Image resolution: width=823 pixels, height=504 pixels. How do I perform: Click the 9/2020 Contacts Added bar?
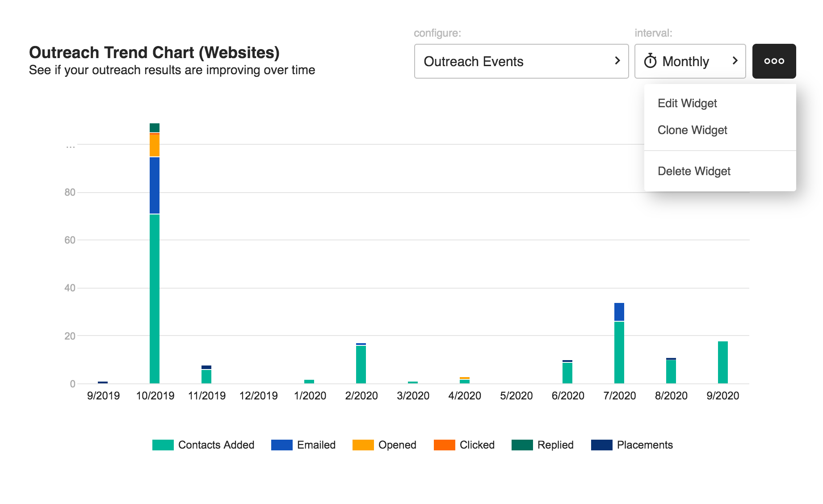[x=722, y=362]
